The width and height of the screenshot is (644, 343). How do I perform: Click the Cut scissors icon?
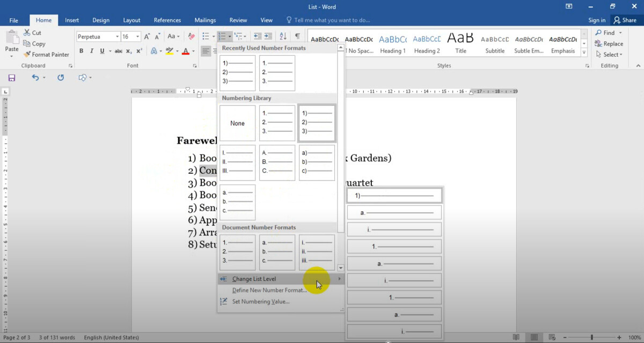(27, 33)
